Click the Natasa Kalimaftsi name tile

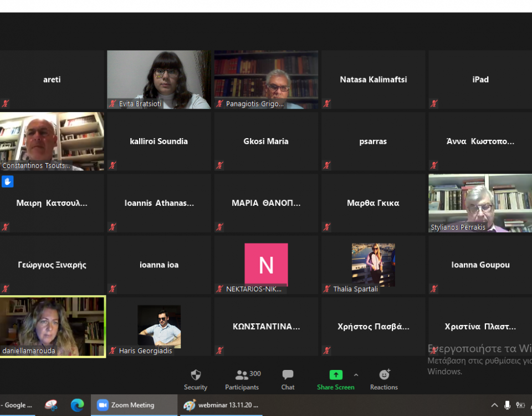pos(373,79)
